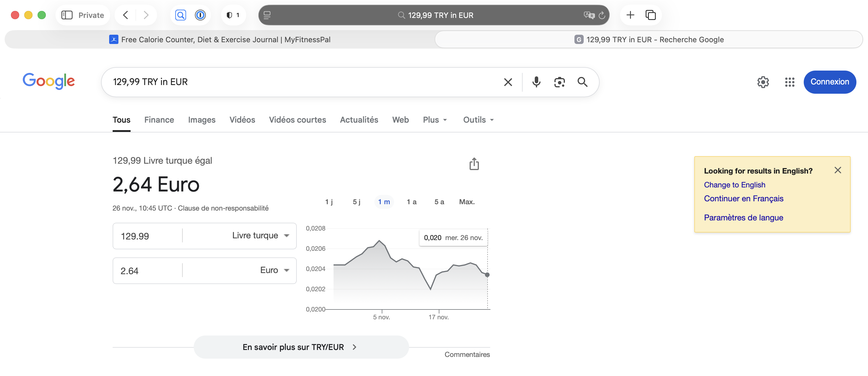The image size is (868, 376).
Task: Open Google Lens image search icon
Action: coord(559,82)
